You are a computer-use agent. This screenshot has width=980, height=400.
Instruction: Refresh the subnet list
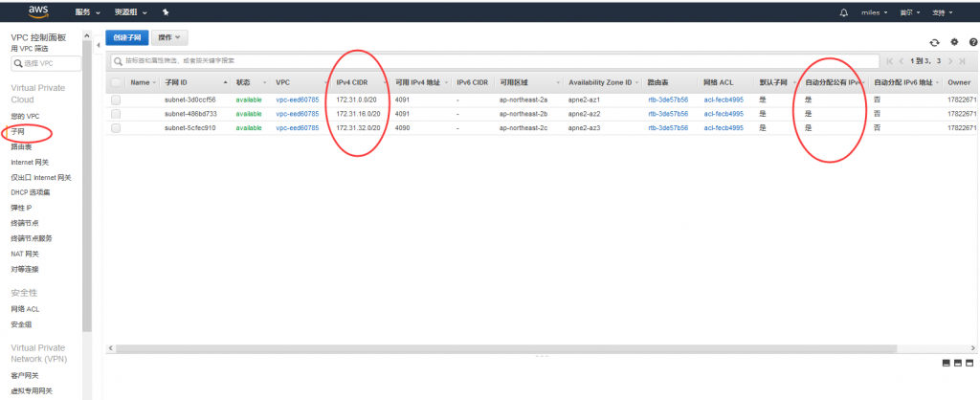[934, 42]
